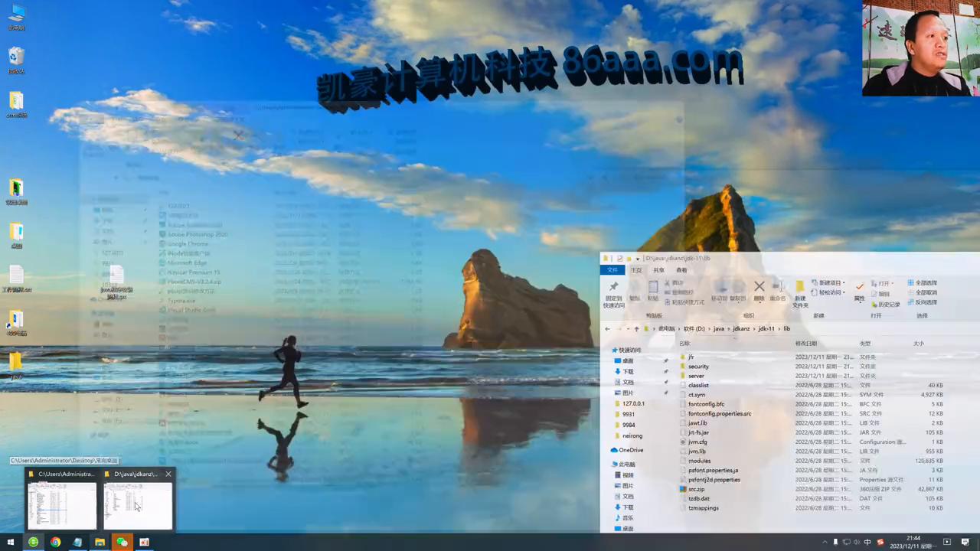
Task: Launch Chrome from the taskbar
Action: [x=55, y=543]
